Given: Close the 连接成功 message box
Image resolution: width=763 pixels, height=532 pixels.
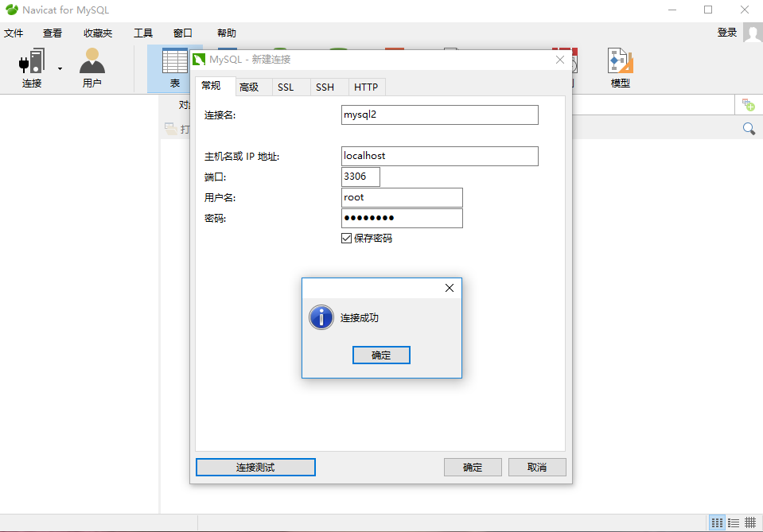Looking at the screenshot, I should point(450,288).
